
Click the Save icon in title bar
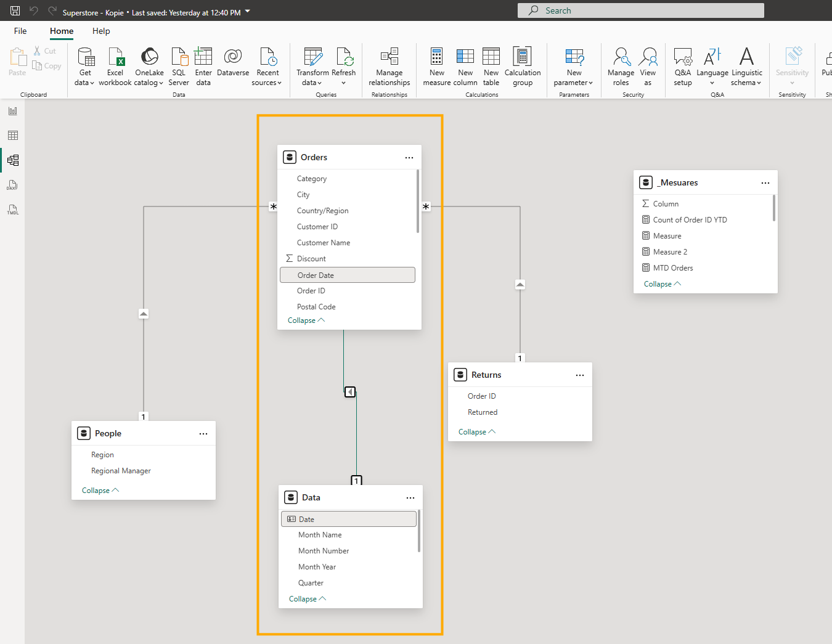coord(15,10)
